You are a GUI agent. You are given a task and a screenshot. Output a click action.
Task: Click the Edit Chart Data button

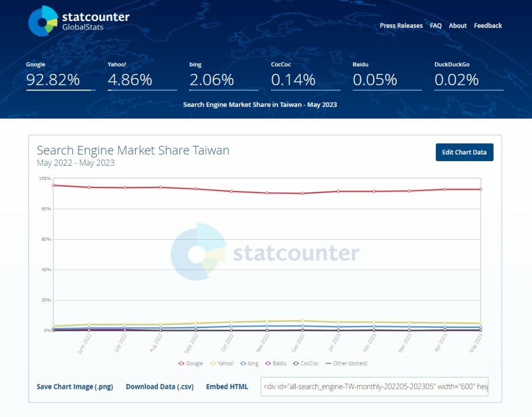[464, 152]
